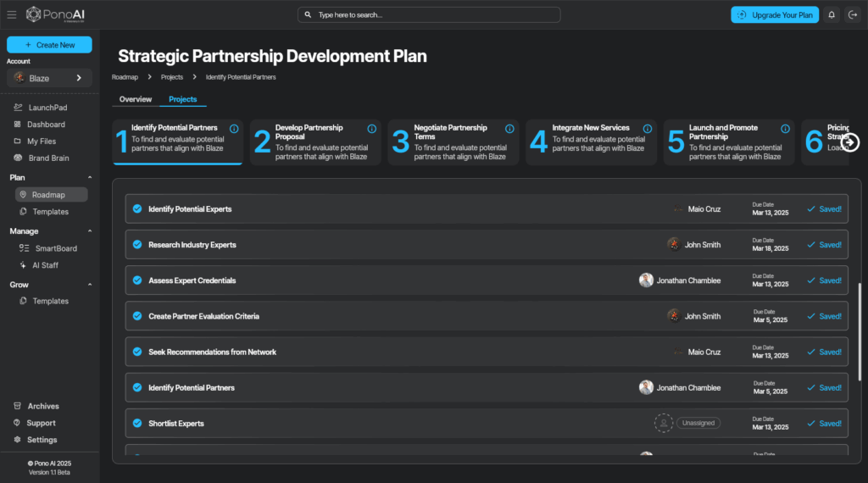The image size is (868, 483).
Task: Click the notification bell icon
Action: [x=831, y=14]
